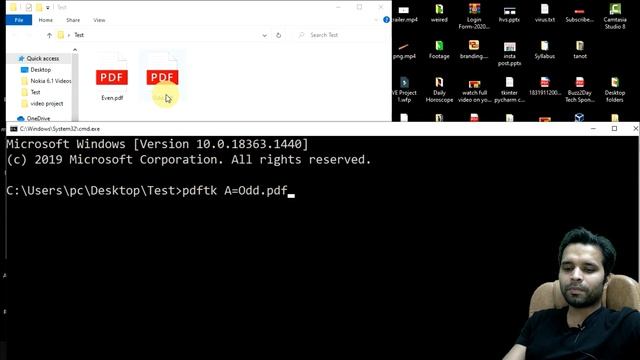The height and width of the screenshot is (360, 640).
Task: Open Explorer help via the blue question icon
Action: pyautogui.click(x=386, y=20)
